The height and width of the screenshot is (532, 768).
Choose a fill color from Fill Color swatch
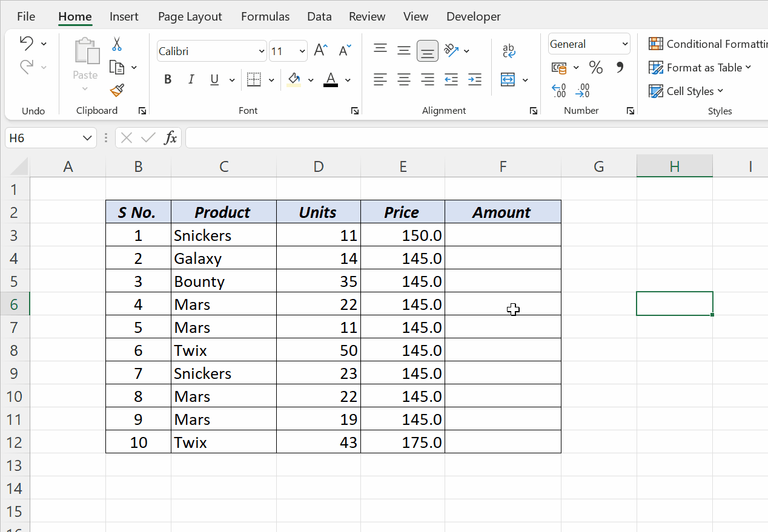coord(295,79)
